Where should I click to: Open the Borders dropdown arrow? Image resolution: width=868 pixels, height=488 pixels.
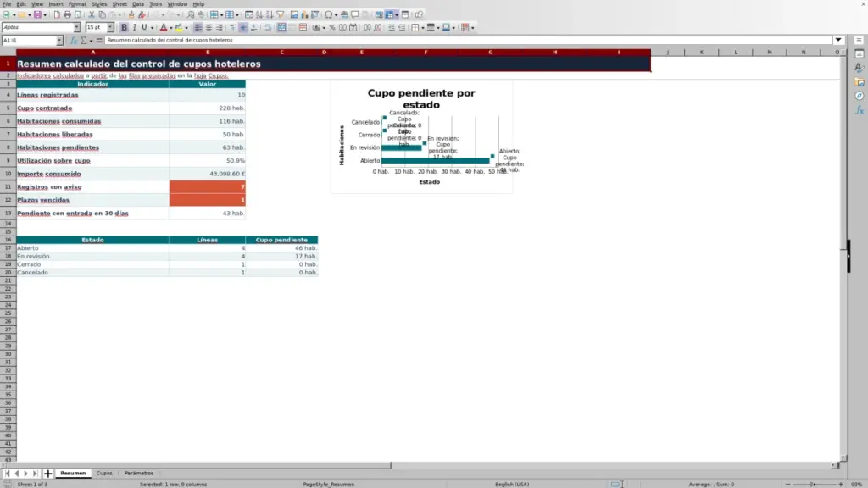pos(423,28)
